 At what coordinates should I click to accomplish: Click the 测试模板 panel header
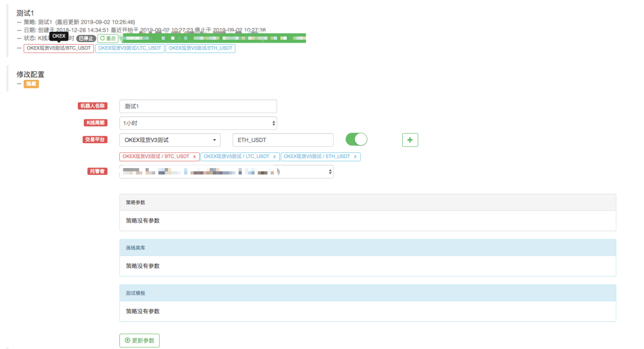368,293
